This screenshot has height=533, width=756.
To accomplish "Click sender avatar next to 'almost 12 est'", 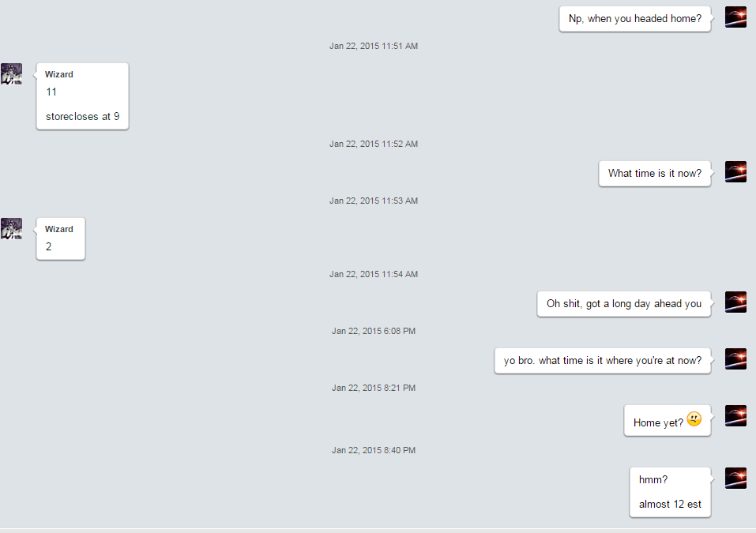I will (x=735, y=478).
